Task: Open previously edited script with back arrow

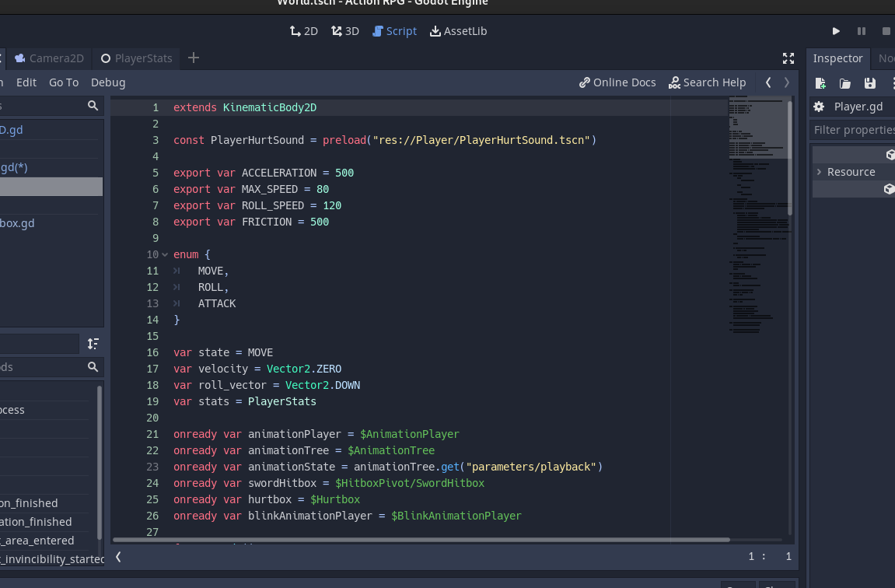Action: [x=767, y=82]
